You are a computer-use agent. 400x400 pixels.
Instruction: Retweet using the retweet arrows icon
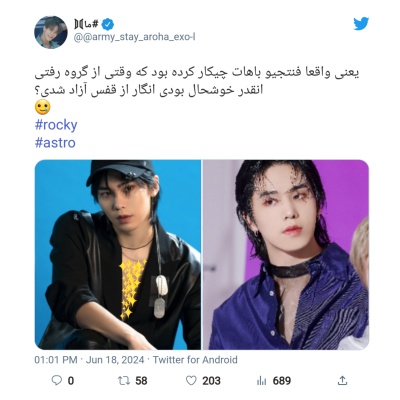point(124,380)
